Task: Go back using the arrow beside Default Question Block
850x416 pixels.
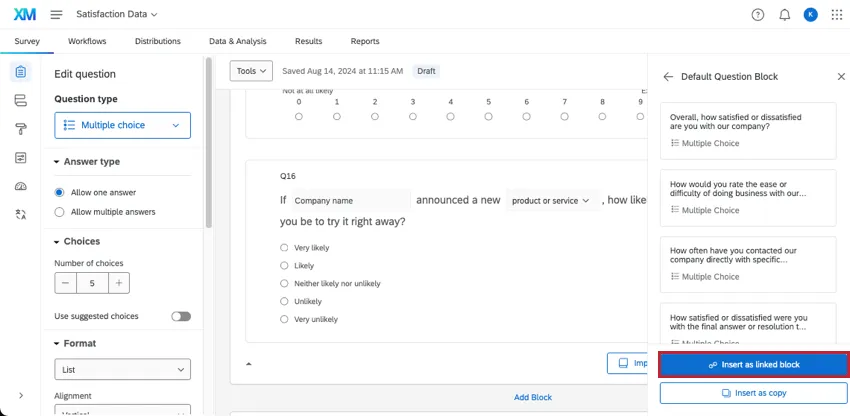Action: coord(668,76)
